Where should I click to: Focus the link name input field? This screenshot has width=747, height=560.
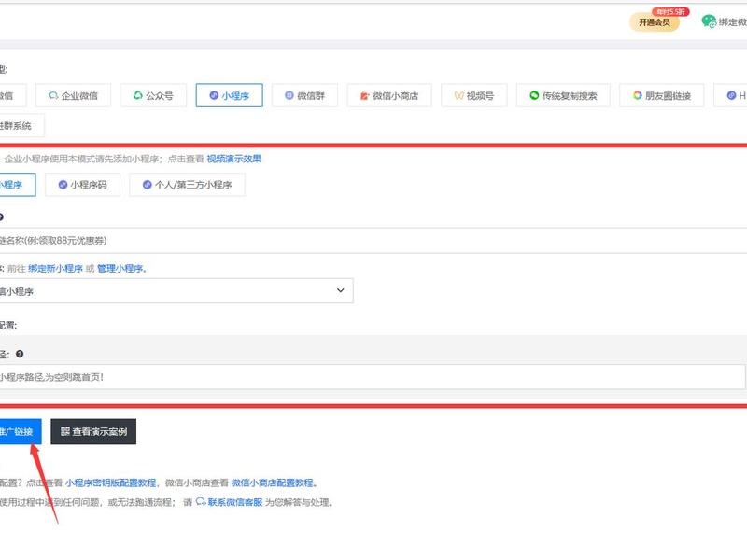coord(373,241)
